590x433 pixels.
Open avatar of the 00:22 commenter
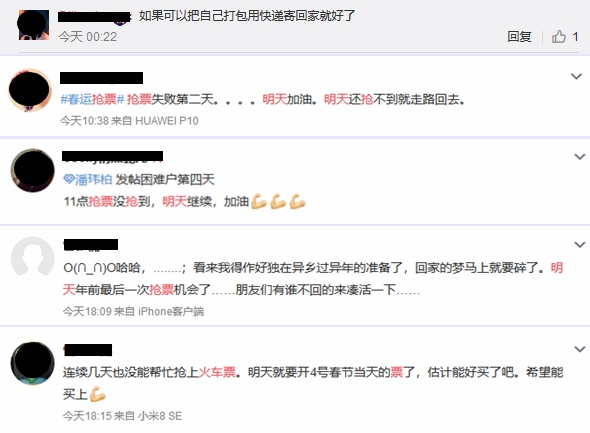(34, 25)
